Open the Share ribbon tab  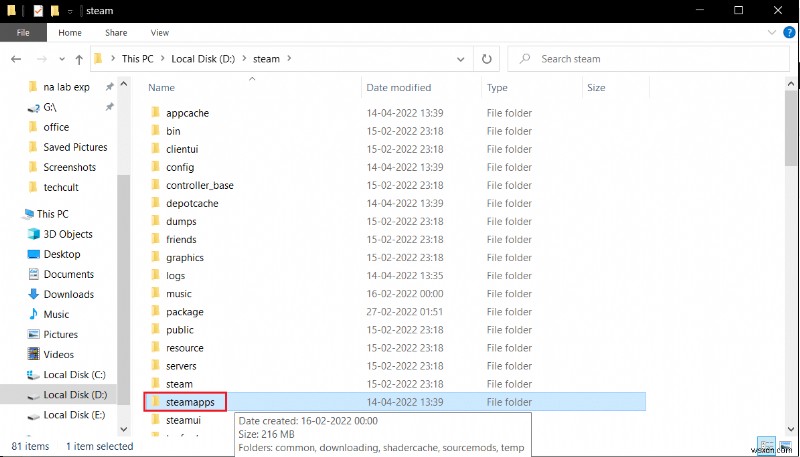pyautogui.click(x=116, y=33)
